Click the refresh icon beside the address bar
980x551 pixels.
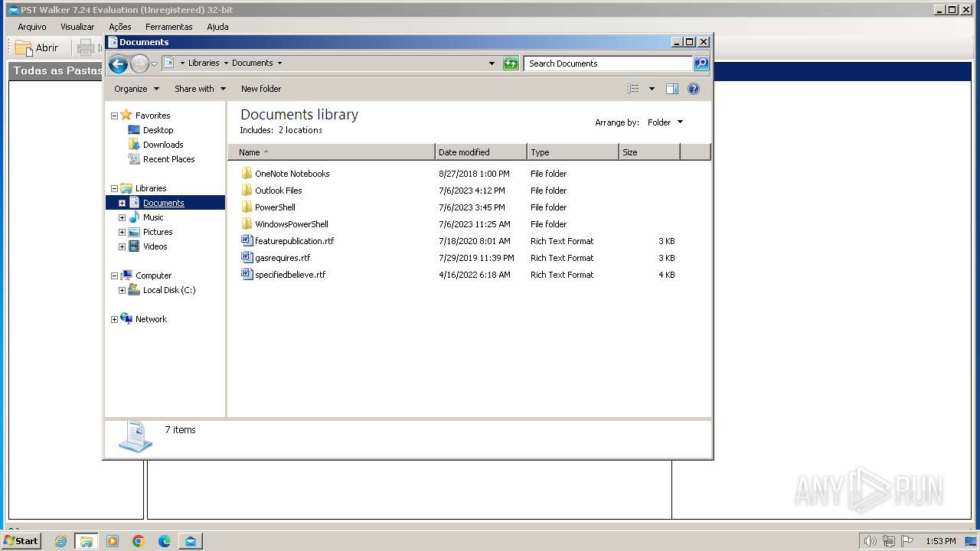click(511, 64)
